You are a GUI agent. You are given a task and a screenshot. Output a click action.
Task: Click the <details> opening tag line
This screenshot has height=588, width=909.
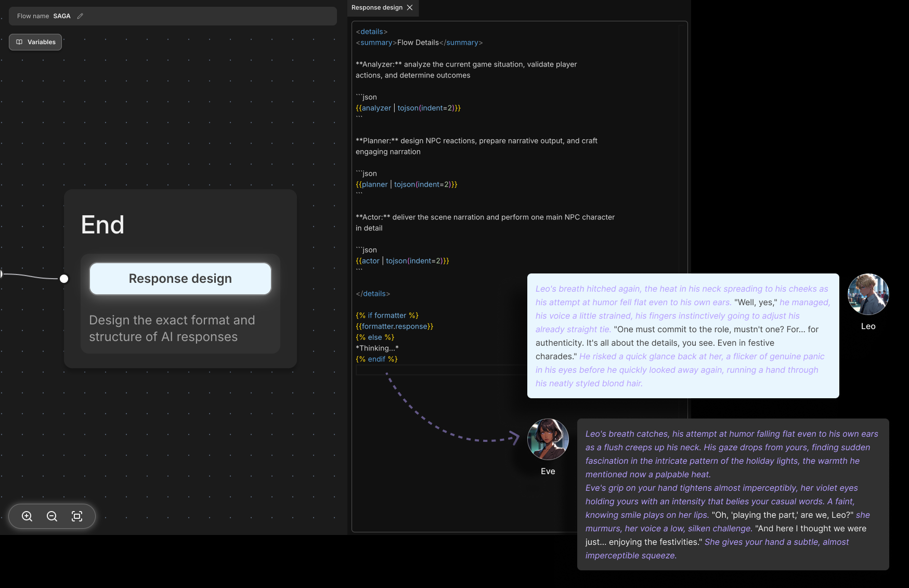coord(372,32)
